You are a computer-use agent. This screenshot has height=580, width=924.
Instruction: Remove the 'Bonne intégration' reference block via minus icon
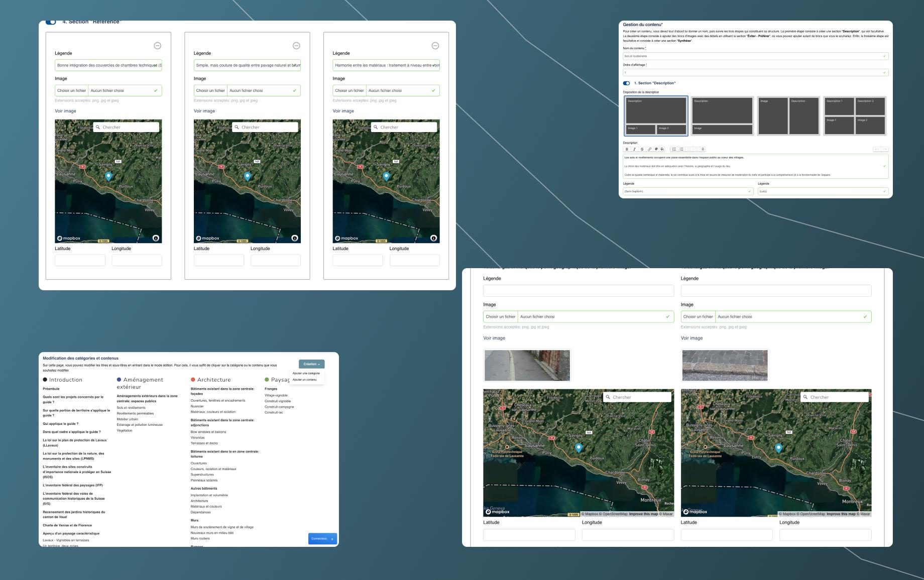pos(157,46)
